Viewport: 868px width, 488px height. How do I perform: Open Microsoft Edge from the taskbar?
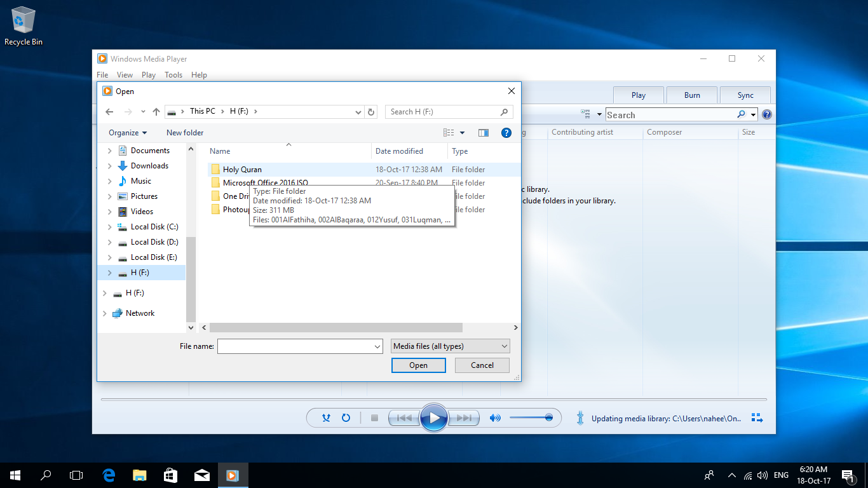[109, 475]
